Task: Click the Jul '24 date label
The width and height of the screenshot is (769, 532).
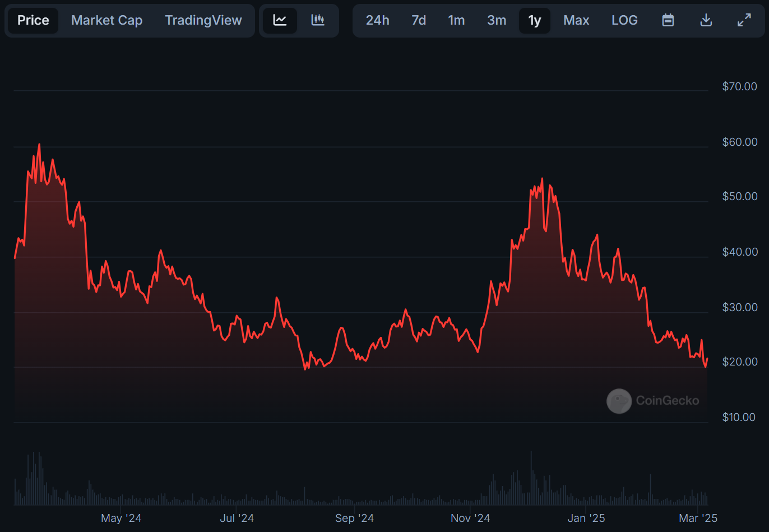Action: (x=237, y=518)
